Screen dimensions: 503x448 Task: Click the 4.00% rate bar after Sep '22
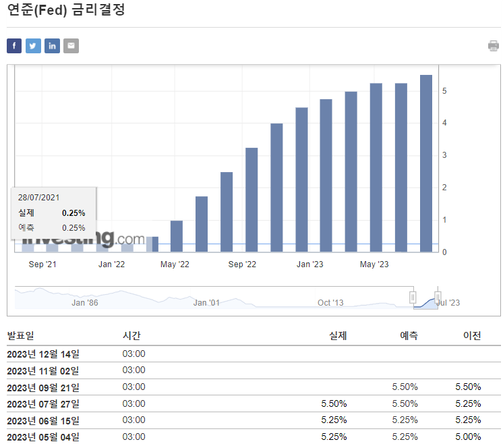(276, 188)
